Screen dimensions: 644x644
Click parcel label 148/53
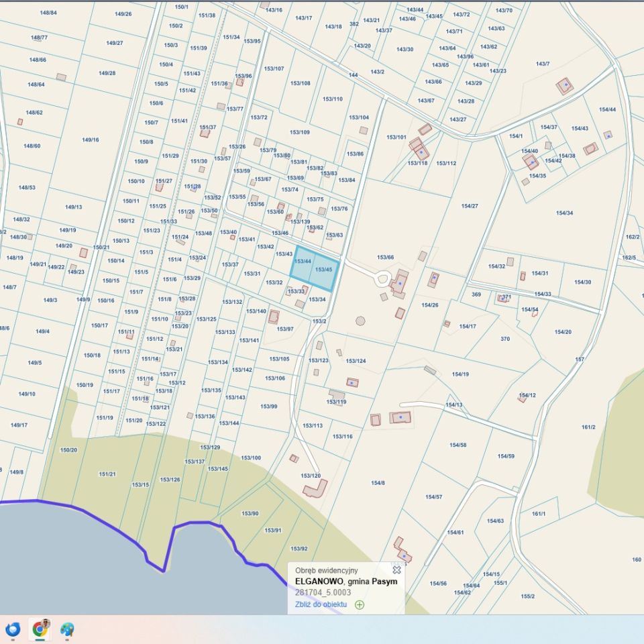click(x=27, y=187)
